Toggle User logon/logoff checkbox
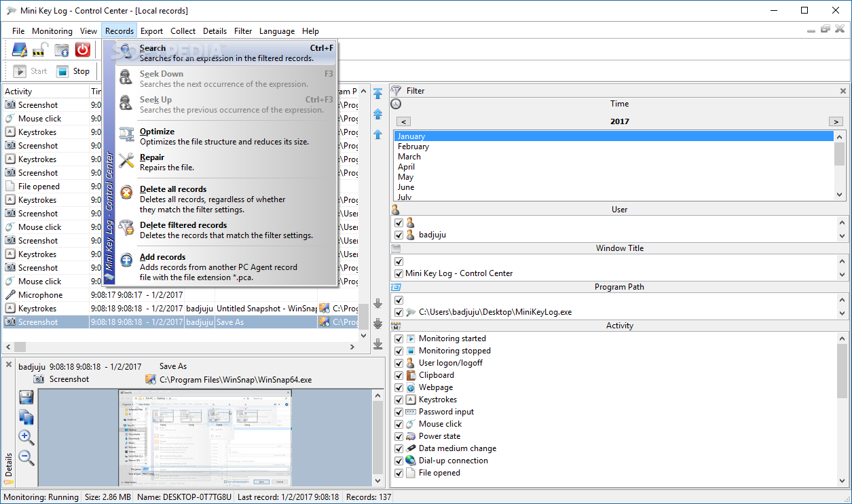The height and width of the screenshot is (504, 852). point(399,363)
